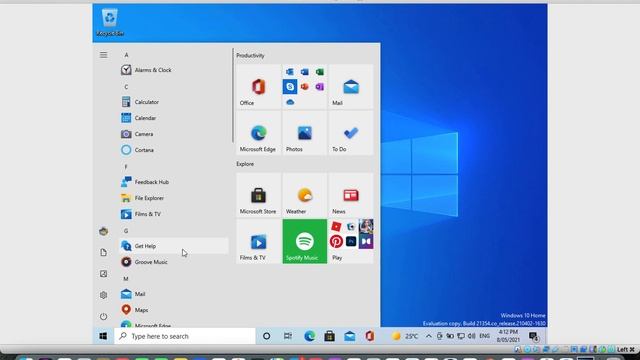Open Mail from the taskbar
The image size is (640, 360).
point(349,336)
